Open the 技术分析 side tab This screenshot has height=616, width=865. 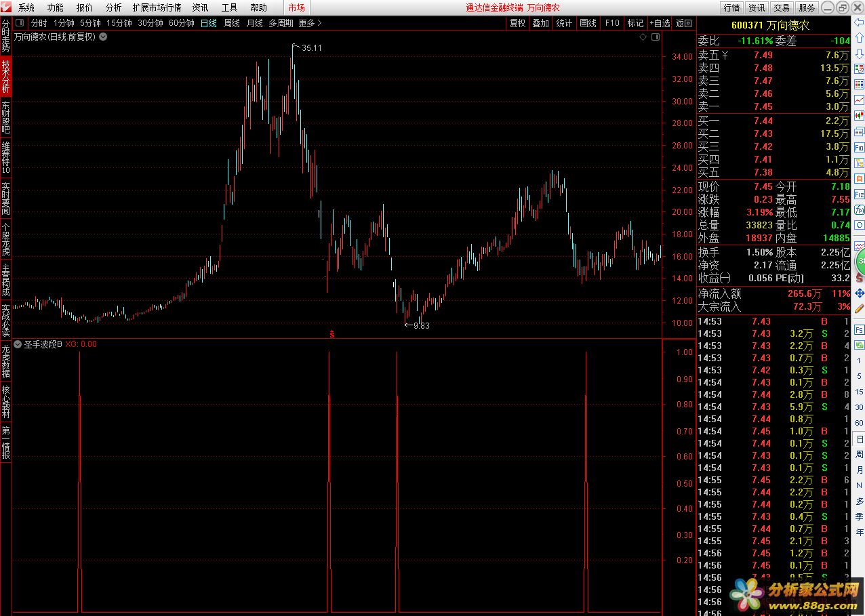(x=5, y=76)
